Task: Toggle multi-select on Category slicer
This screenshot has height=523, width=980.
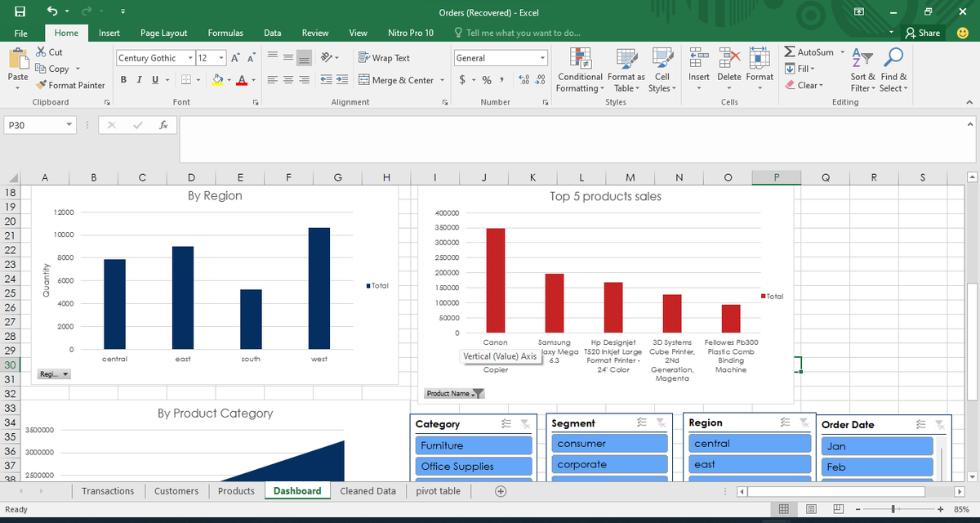Action: [506, 423]
